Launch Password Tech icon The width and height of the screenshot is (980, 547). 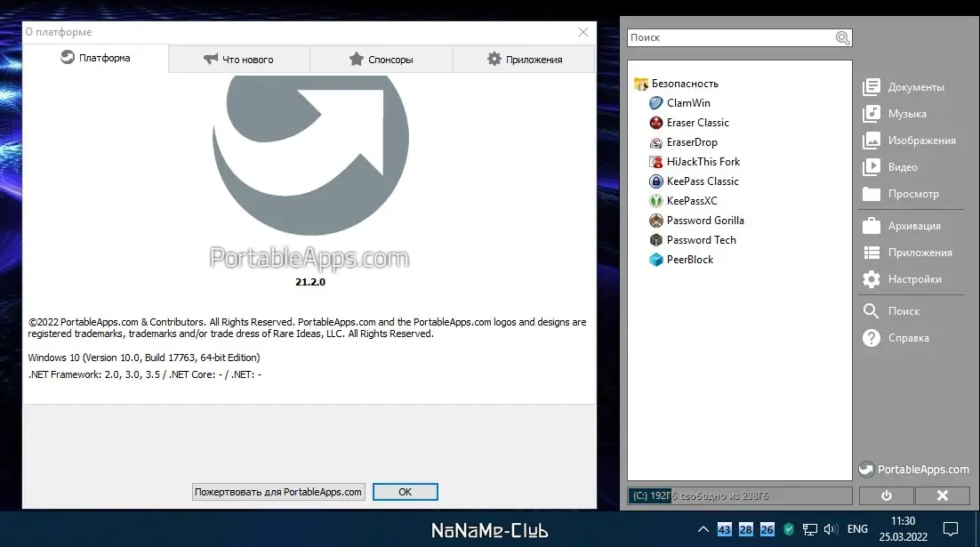[655, 240]
